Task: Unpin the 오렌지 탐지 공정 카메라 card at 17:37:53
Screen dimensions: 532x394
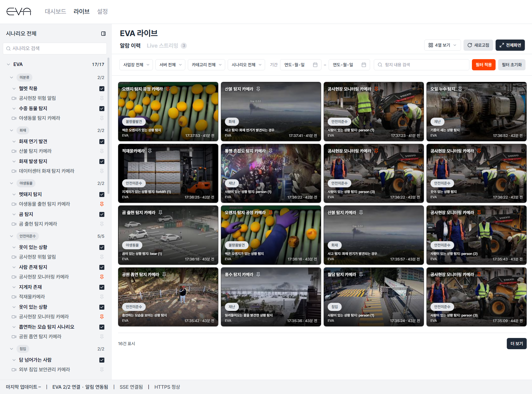Action: pyautogui.click(x=168, y=89)
